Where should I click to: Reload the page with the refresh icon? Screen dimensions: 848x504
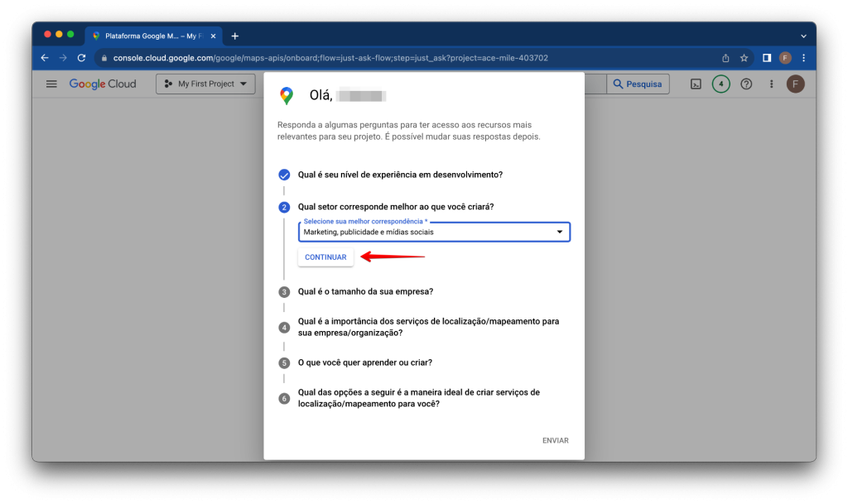(x=82, y=58)
